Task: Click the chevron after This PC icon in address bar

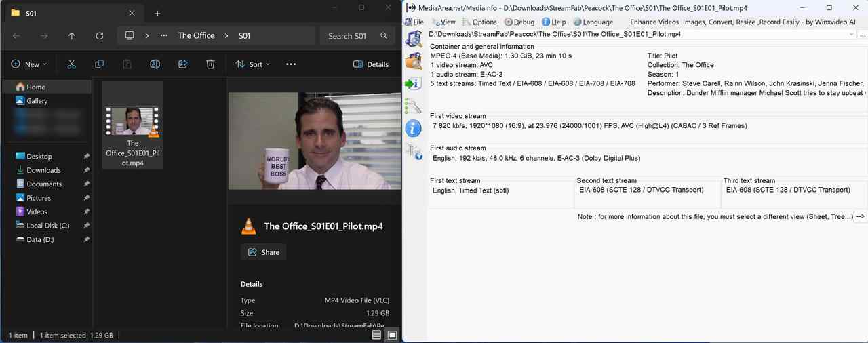Action: tap(147, 35)
